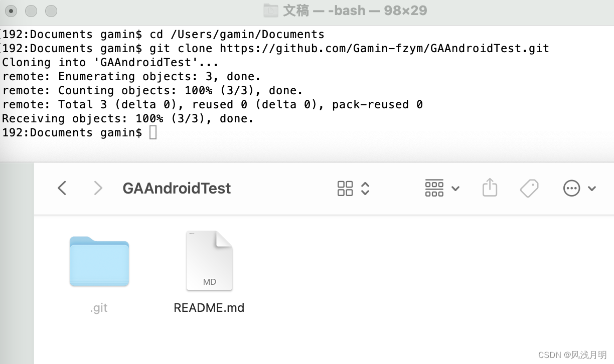The image size is (614, 364).
Task: Click the terminal title bar folder icon
Action: [x=271, y=11]
